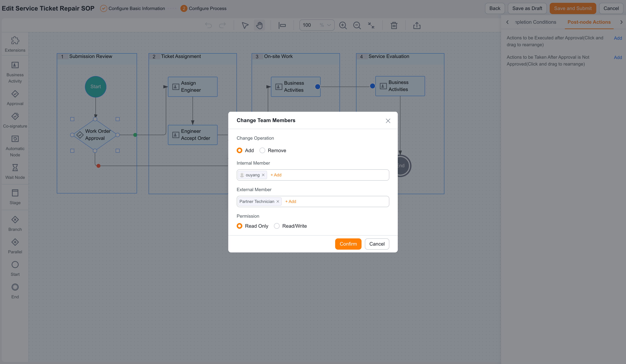Click the export share icon
Image resolution: width=626 pixels, height=364 pixels.
[417, 25]
